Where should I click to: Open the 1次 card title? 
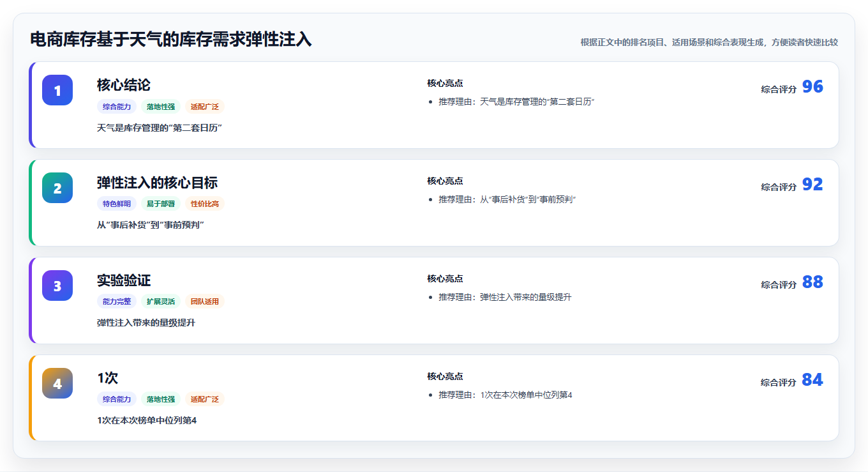coord(108,378)
